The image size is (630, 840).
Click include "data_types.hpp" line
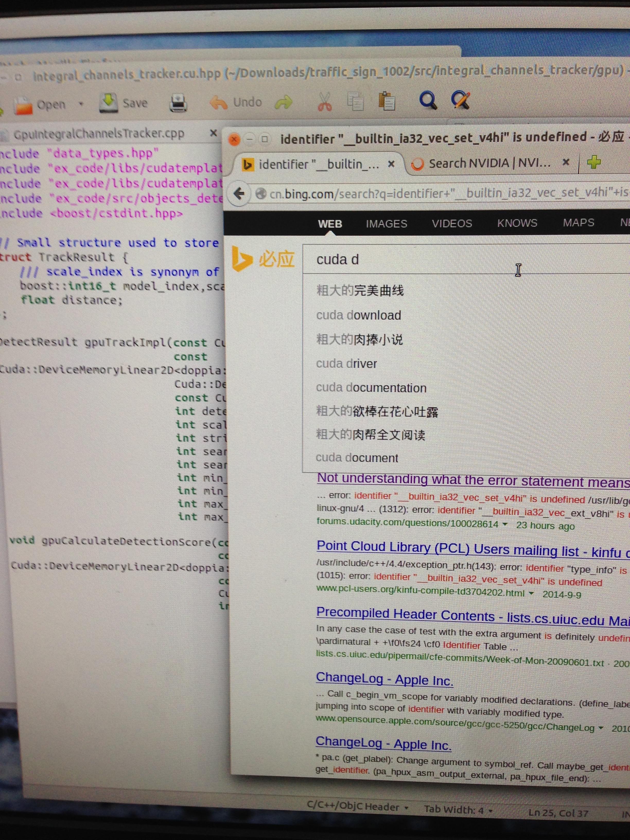pos(79,153)
